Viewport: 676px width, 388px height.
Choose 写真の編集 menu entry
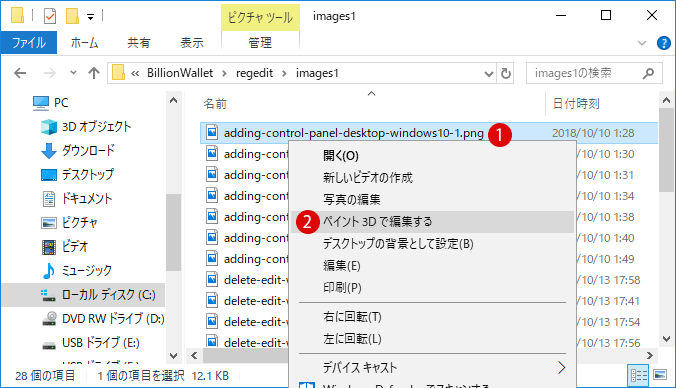coord(432,200)
